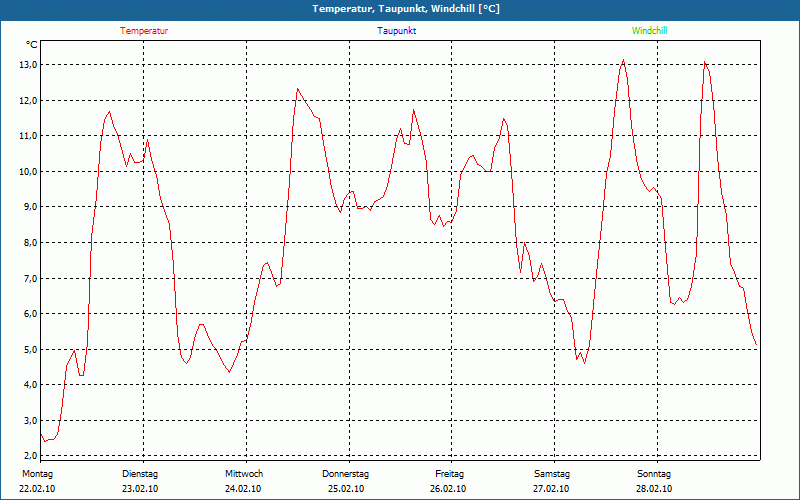800x500 pixels.
Task: Select the 9,0 y-axis value
Action: click(x=30, y=207)
